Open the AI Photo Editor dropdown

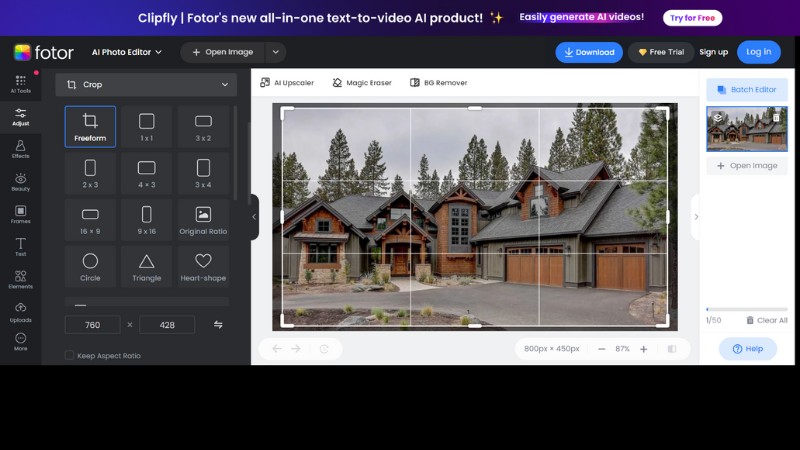(127, 52)
